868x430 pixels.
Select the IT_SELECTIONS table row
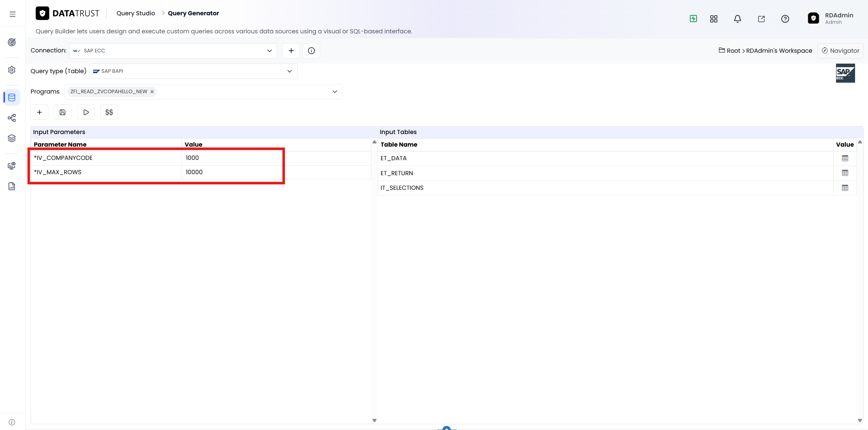(x=617, y=188)
